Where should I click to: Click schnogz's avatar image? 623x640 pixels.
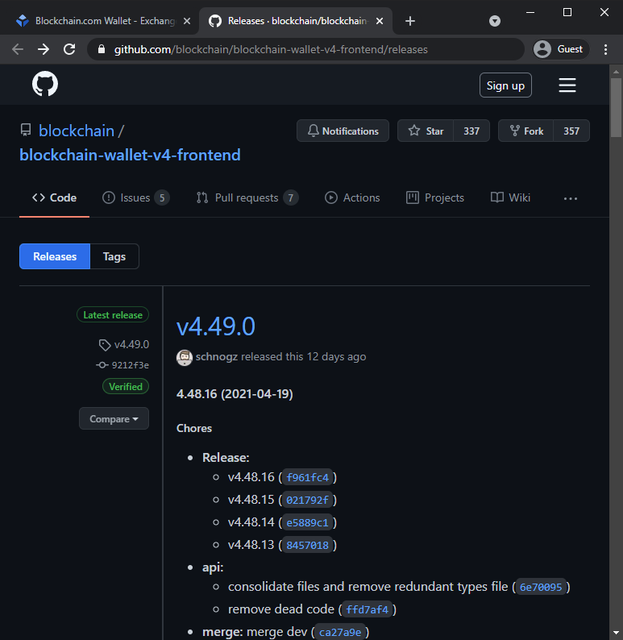tap(184, 357)
